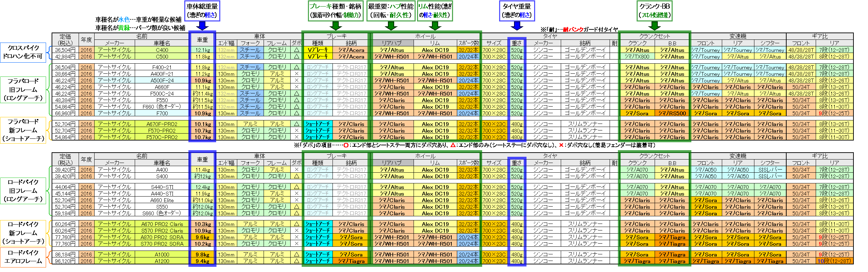Screen dimensions: 868x272
Task: Click the 9.6kg weight cell
Action: (x=203, y=237)
